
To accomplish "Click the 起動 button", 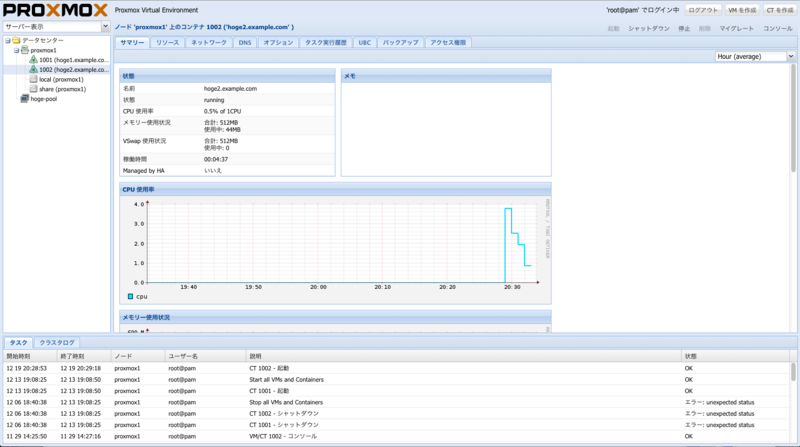I will 613,29.
